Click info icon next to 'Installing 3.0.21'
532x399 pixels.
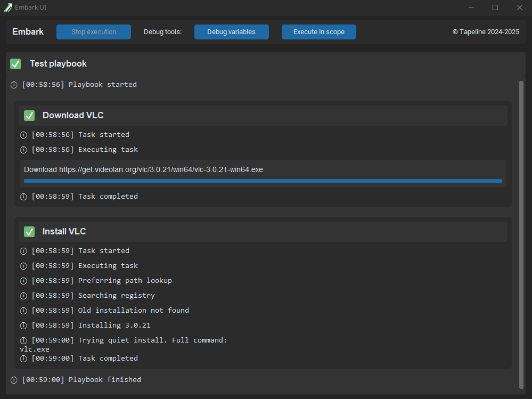[23, 325]
